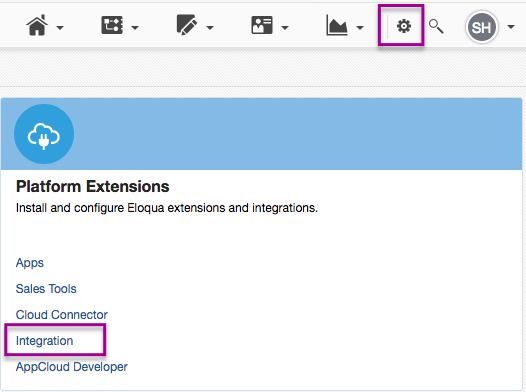Expand the dropdown arrow next to SH avatar
526x392 pixels.
tap(511, 27)
